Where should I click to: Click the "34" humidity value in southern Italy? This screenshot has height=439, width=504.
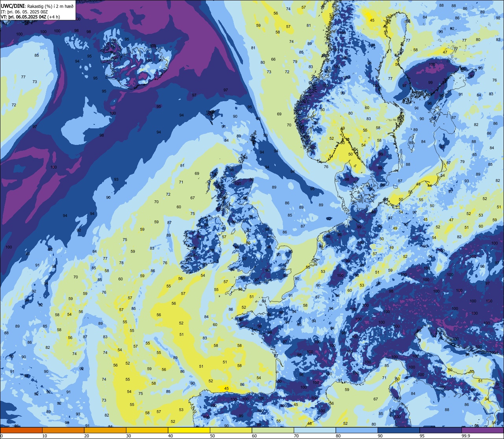(x=487, y=399)
